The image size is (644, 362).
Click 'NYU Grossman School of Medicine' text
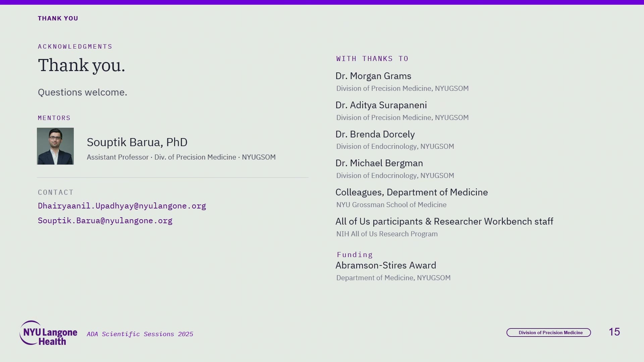pyautogui.click(x=391, y=205)
